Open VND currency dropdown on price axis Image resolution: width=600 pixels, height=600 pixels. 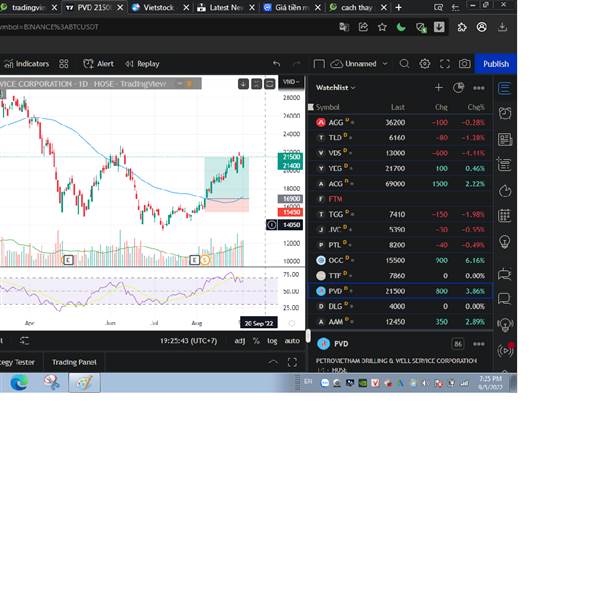point(292,82)
